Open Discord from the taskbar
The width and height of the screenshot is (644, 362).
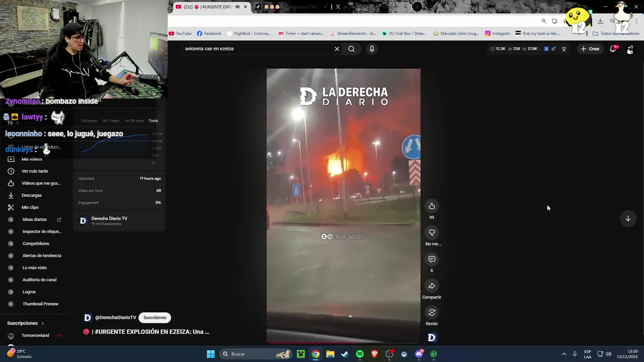coord(419,354)
